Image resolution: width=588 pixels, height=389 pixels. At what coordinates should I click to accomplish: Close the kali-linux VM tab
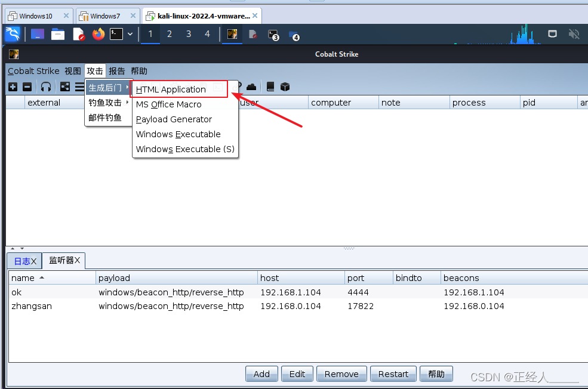click(255, 16)
